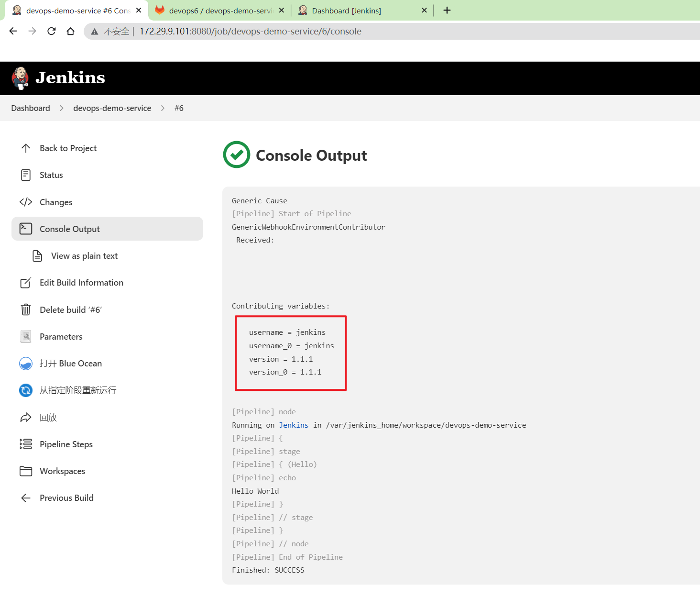This screenshot has height=597, width=700.
Task: Click the Previous Build left arrow icon
Action: [26, 498]
